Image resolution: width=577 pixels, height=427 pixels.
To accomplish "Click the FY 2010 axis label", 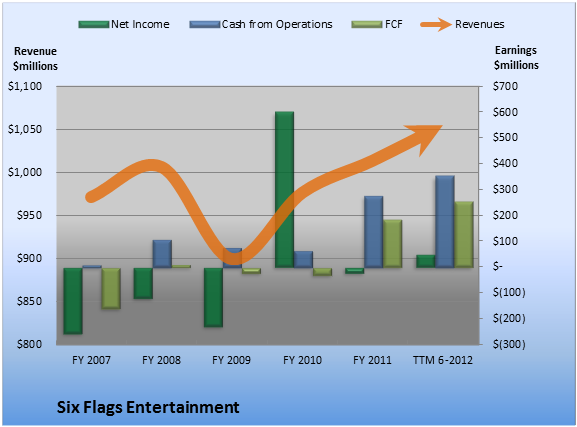I will coord(302,360).
